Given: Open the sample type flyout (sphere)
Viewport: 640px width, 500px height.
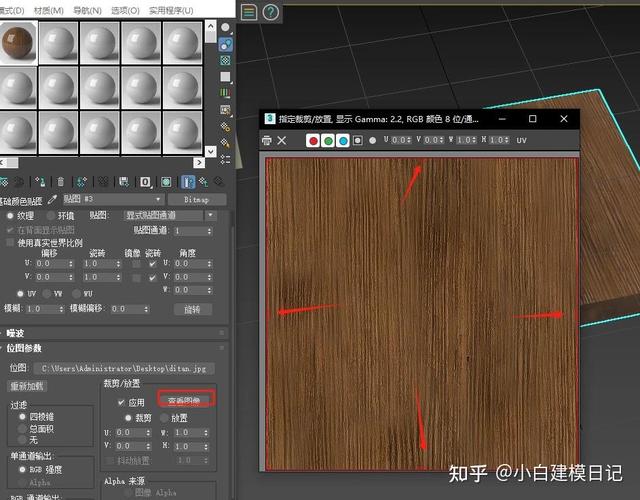Looking at the screenshot, I should click(x=225, y=28).
